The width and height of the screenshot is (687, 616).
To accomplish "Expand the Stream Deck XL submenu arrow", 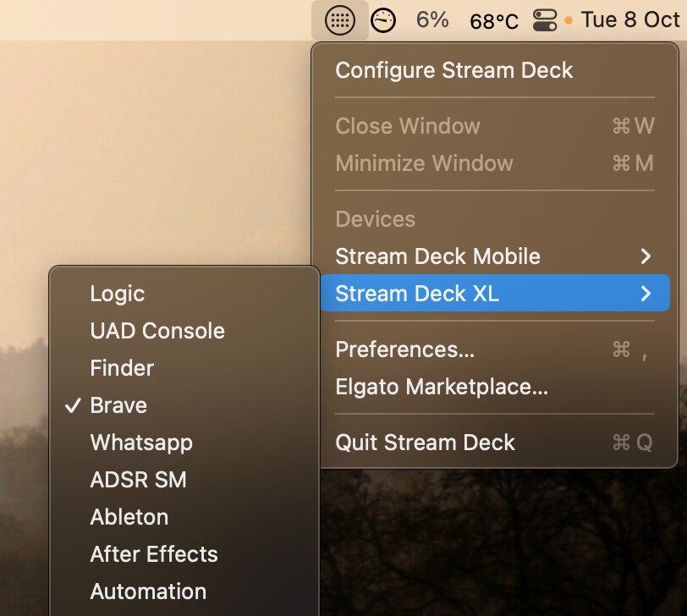I will pos(646,294).
